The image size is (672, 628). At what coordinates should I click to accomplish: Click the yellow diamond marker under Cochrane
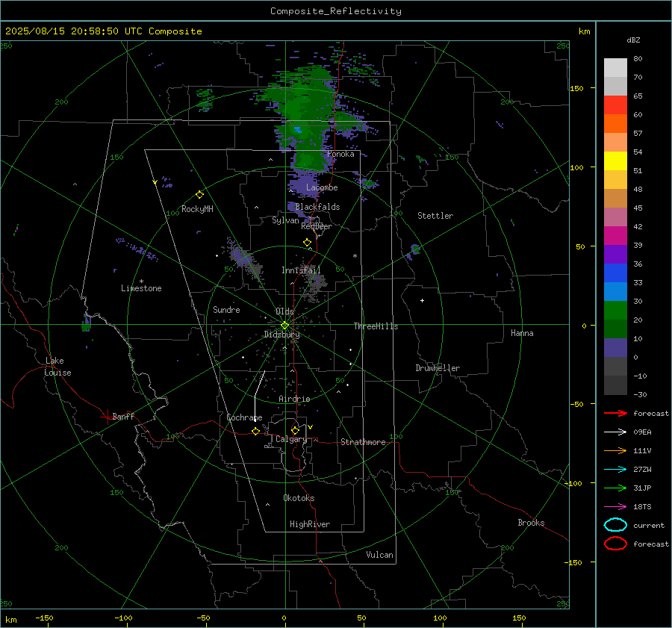coord(256,431)
